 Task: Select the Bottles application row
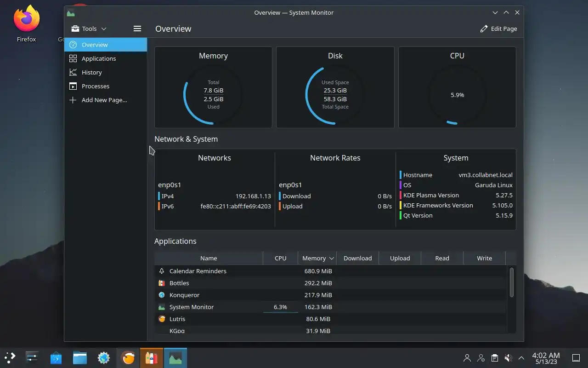click(x=331, y=283)
